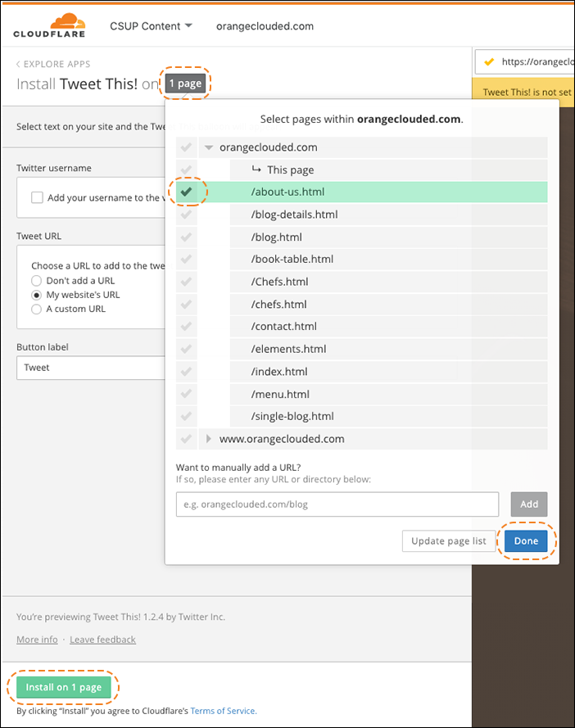Viewport: 575px width, 728px height.
Task: Uncheck the /about-us.html page checkmark
Action: point(187,192)
